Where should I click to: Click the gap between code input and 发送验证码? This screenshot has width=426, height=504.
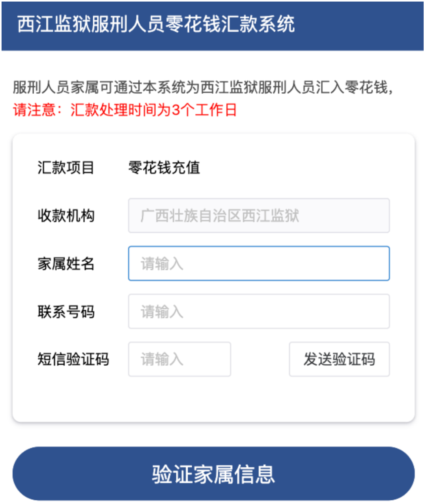click(260, 359)
